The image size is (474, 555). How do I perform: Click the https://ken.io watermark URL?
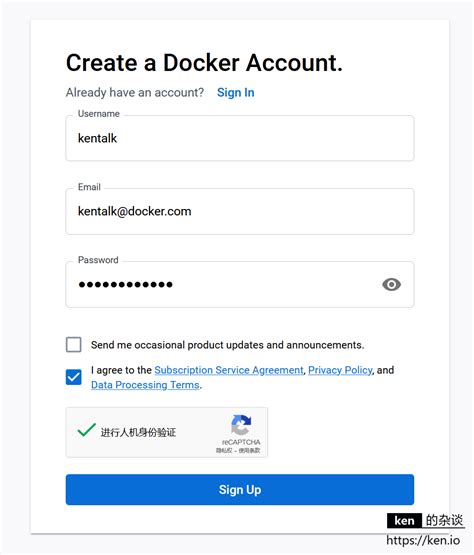coord(423,540)
